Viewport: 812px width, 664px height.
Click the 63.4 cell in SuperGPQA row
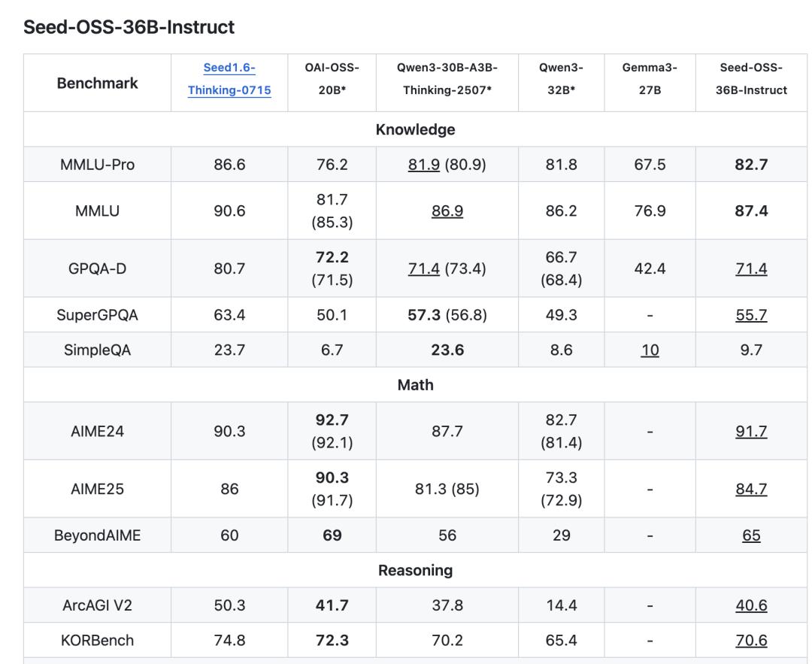229,315
